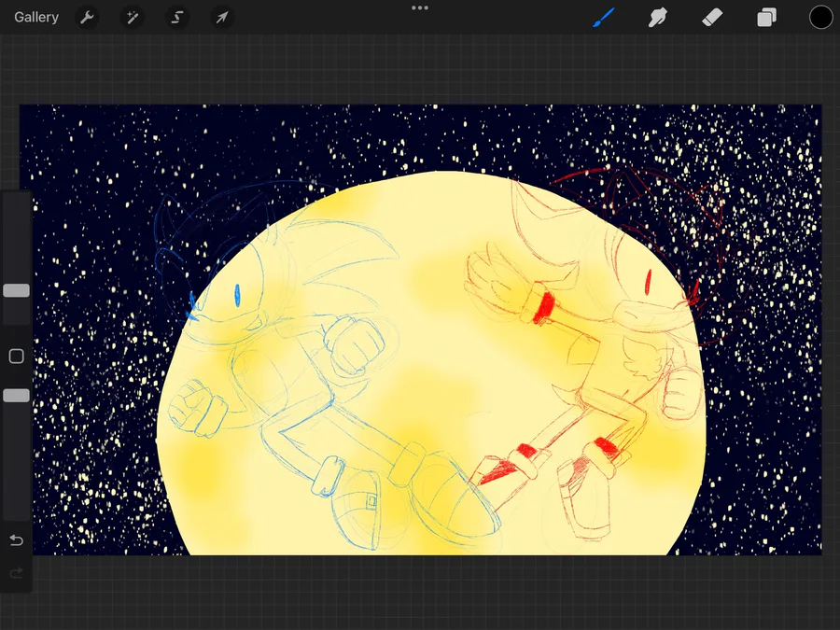
Task: Open the Actions wrench menu
Action: [x=87, y=18]
